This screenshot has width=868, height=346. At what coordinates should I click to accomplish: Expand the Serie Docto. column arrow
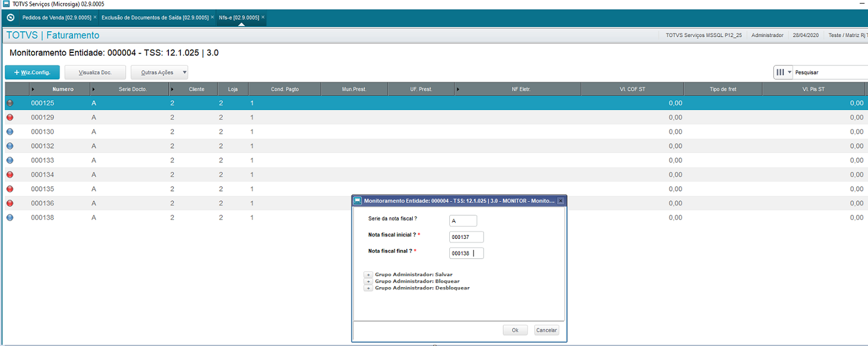pos(94,89)
